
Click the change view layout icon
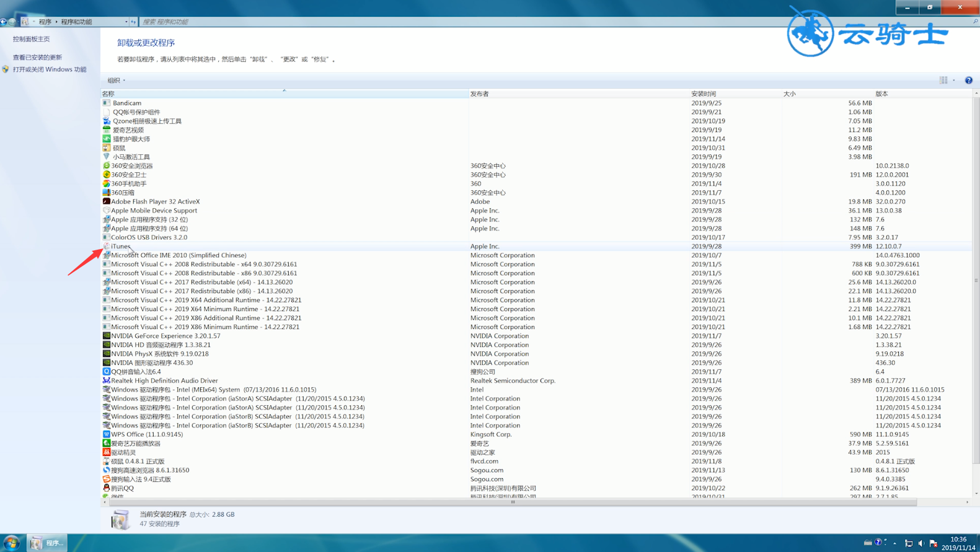(x=943, y=80)
